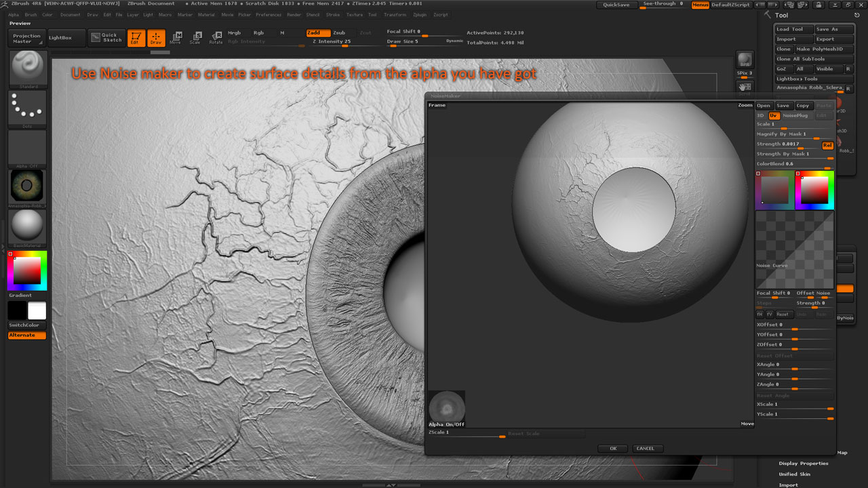Toggle Uv mode in NoiseMaker
The image size is (868, 488).
click(773, 116)
